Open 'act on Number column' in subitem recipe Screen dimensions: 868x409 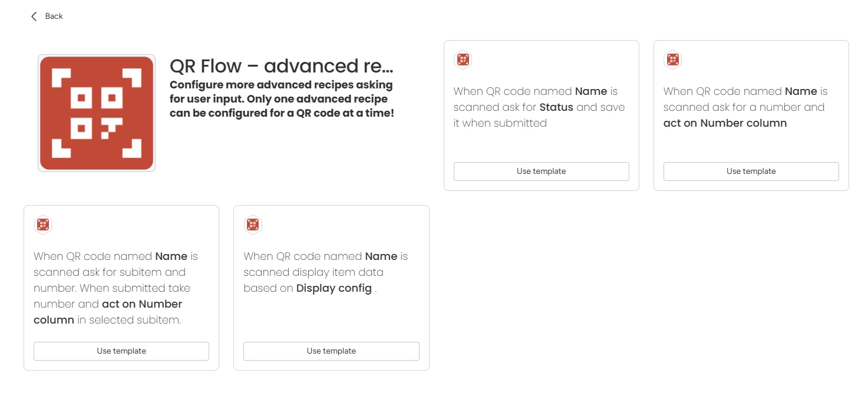pyautogui.click(x=108, y=312)
